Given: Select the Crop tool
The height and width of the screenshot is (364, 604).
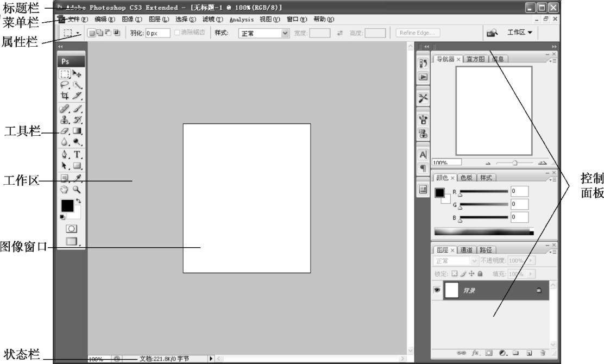Looking at the screenshot, I should (65, 96).
